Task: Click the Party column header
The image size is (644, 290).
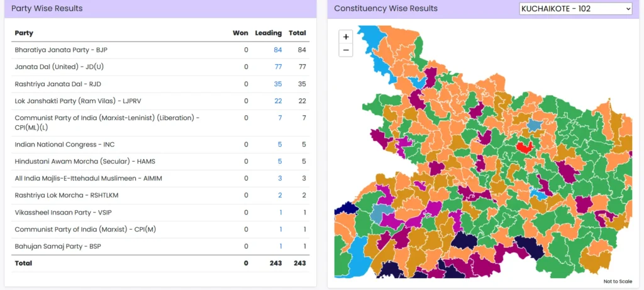Action: point(24,33)
